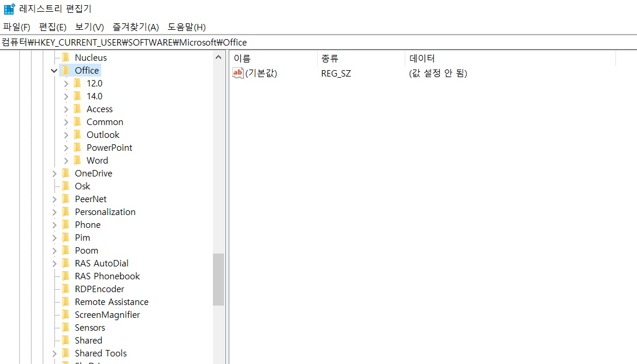Click the ScreenMagnifier folder icon
This screenshot has height=364, width=637.
[x=66, y=314]
